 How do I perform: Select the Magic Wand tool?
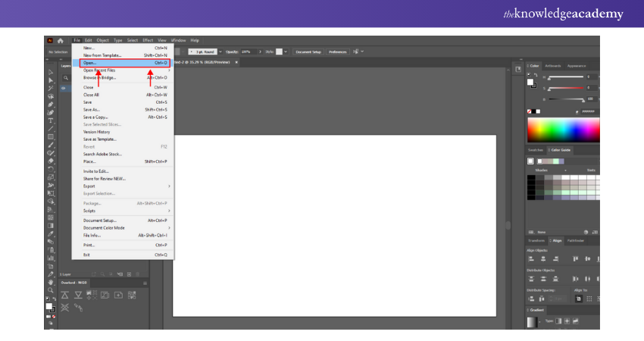[51, 87]
